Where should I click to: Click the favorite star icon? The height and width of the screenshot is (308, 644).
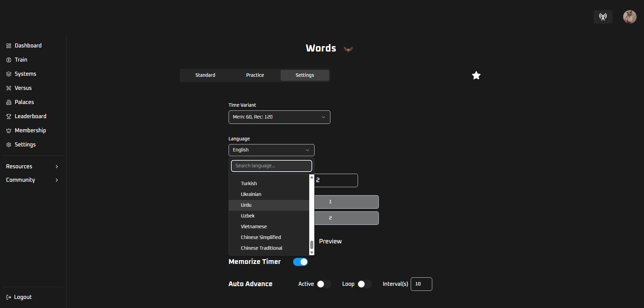click(x=476, y=75)
